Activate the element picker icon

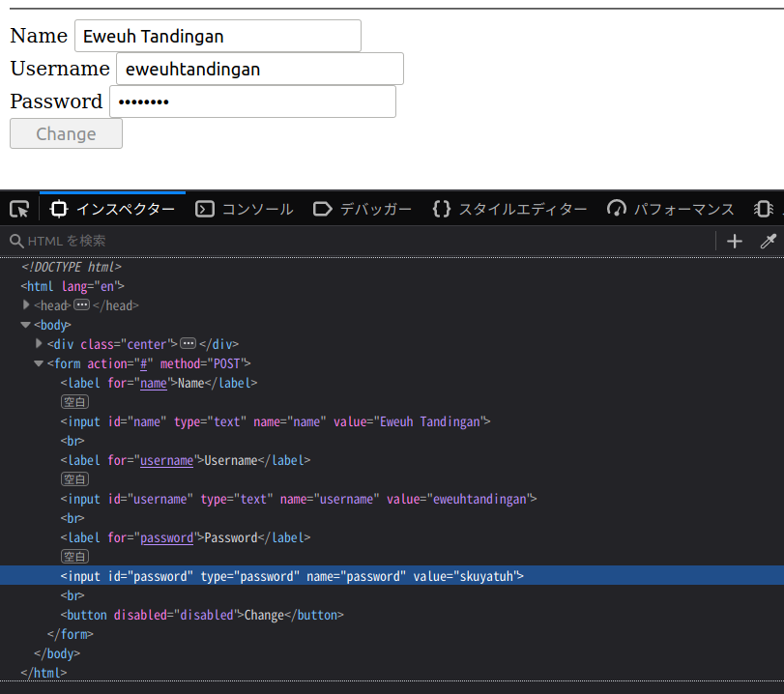[x=19, y=209]
